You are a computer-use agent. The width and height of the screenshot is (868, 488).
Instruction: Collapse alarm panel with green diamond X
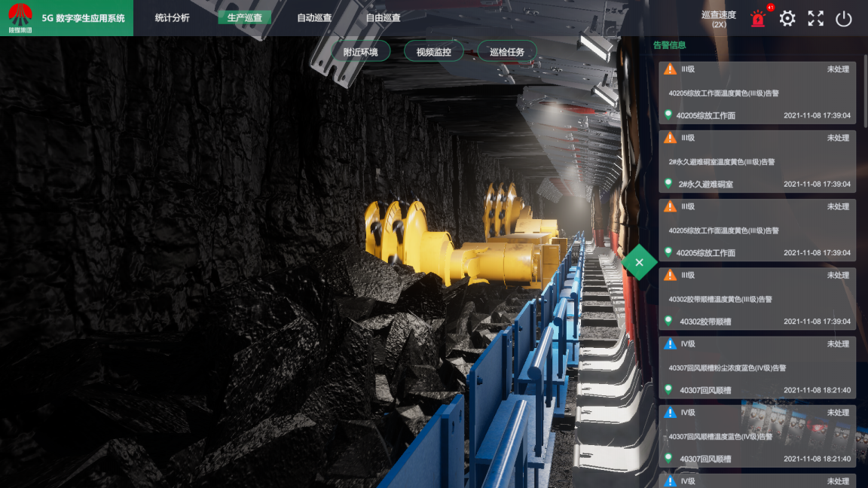point(639,262)
